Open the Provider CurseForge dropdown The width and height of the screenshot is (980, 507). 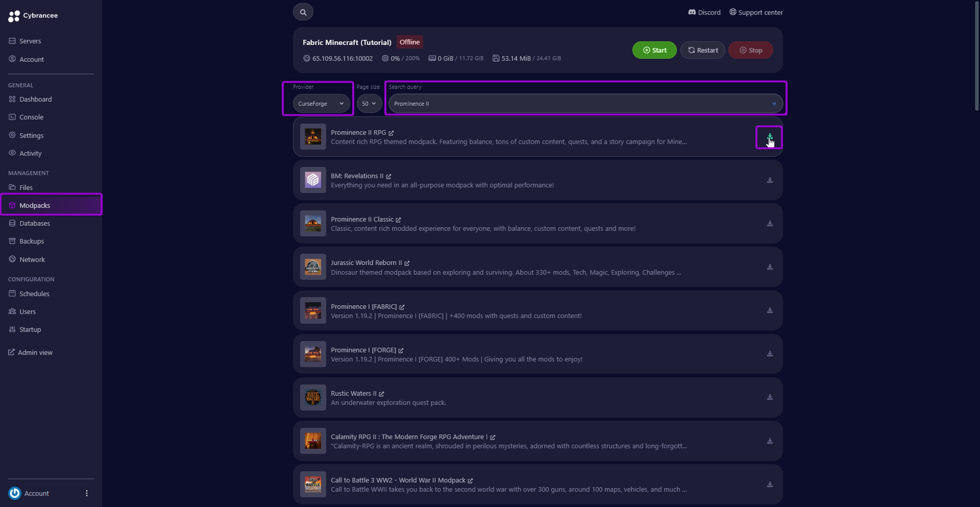tap(321, 104)
